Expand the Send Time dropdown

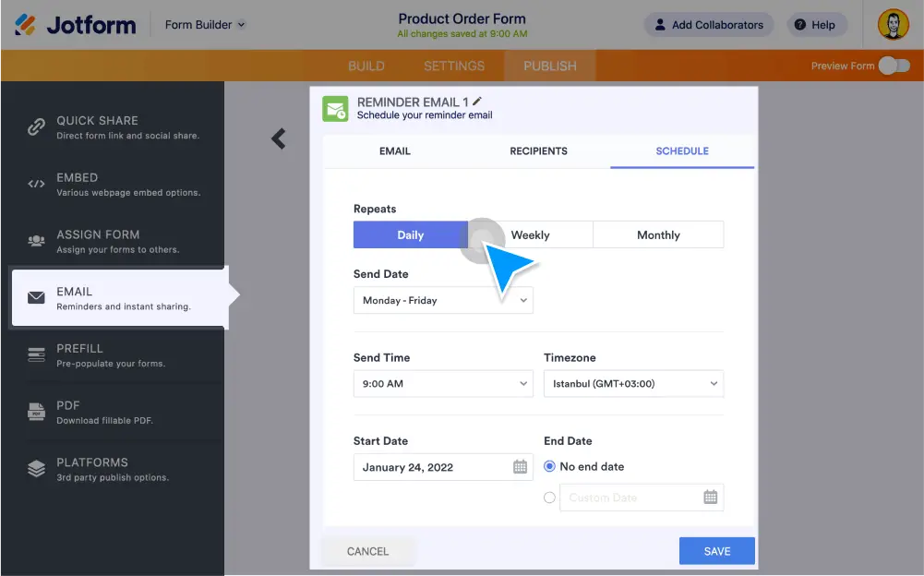coord(443,383)
